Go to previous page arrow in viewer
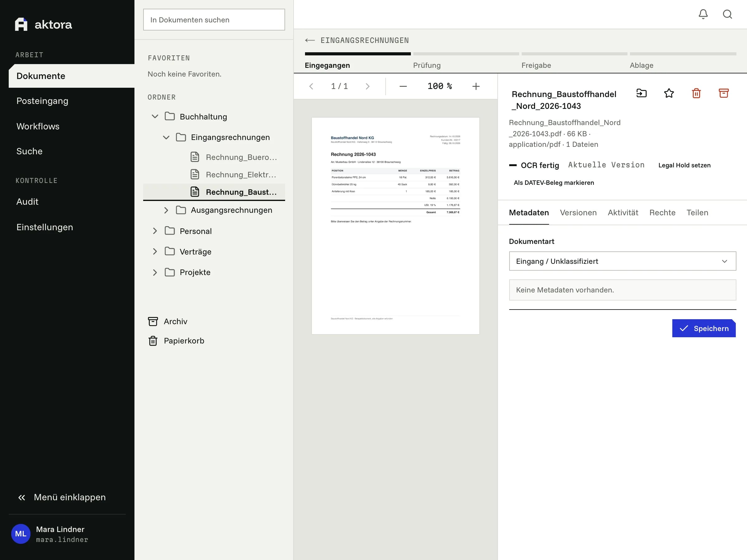Image resolution: width=747 pixels, height=560 pixels. coord(311,86)
